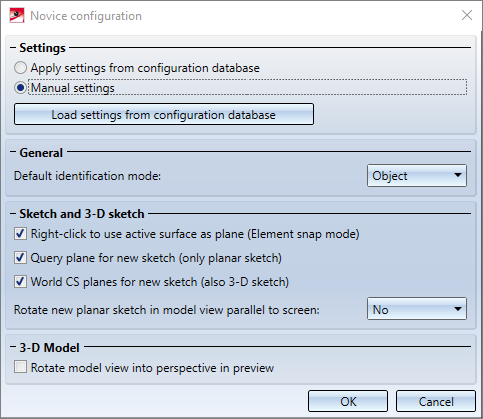483x419 pixels.
Task: Collapse the General section
Action: (x=13, y=152)
